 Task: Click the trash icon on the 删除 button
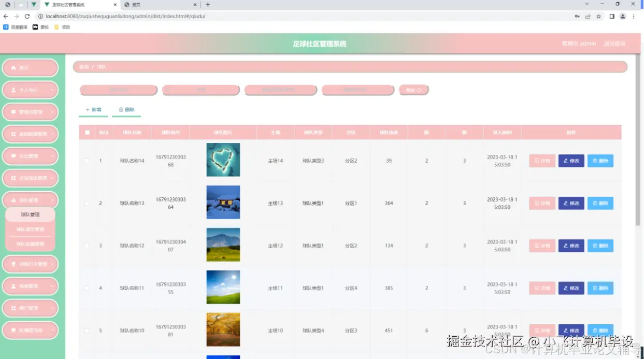121,109
